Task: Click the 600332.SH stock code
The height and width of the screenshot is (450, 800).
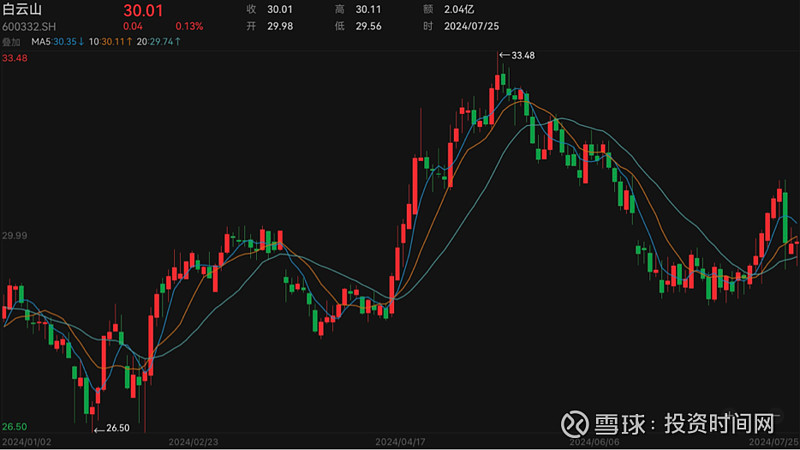Action: click(27, 26)
